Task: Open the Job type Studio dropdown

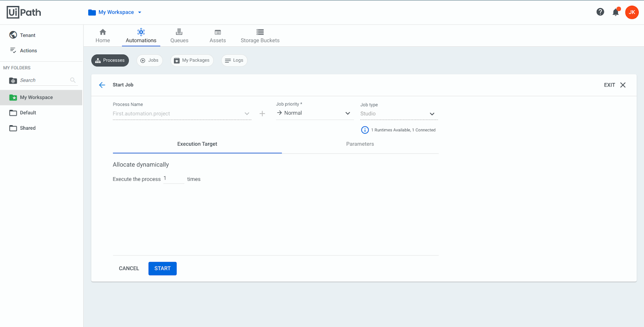Action: coord(398,114)
